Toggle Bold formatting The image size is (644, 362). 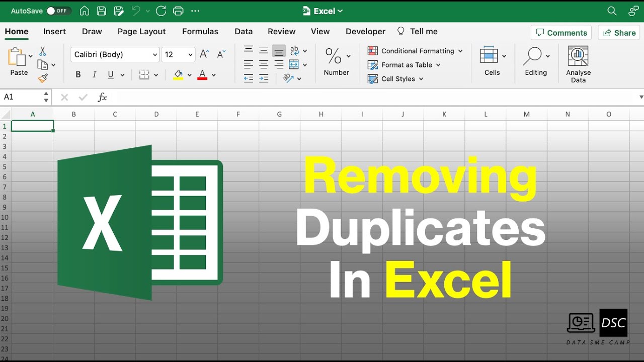tap(78, 74)
